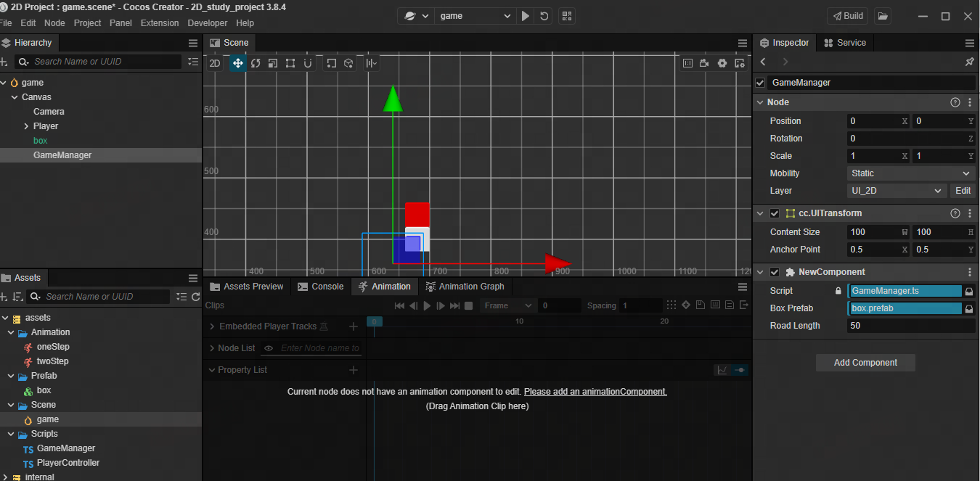Open the preview platform dropdown

[416, 16]
